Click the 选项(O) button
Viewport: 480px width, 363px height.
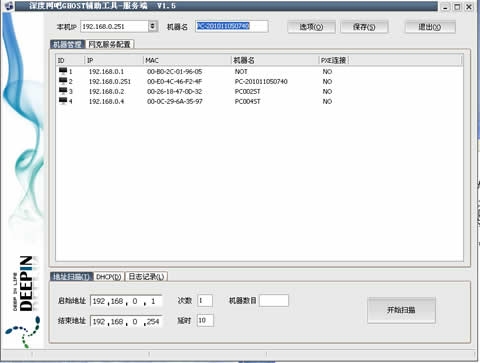[311, 27]
